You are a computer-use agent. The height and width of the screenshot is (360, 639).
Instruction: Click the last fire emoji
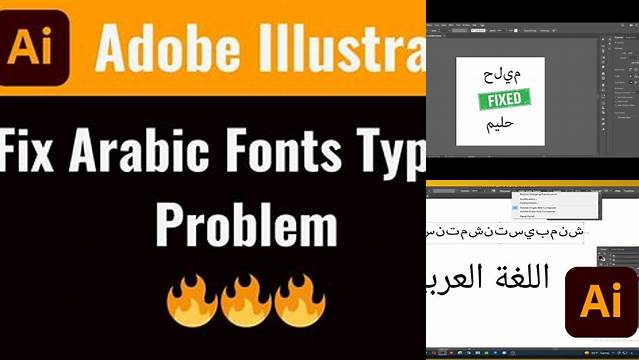tap(300, 301)
